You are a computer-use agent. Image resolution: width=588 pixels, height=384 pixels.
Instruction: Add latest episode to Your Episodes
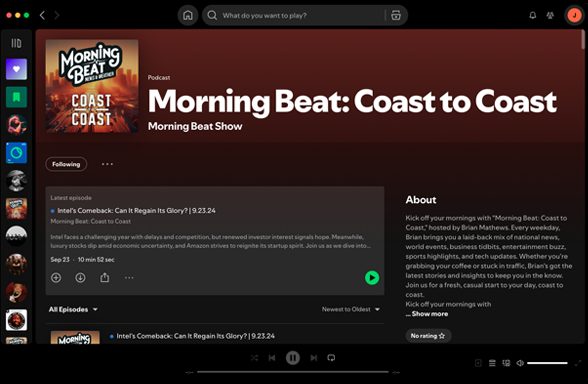point(56,278)
